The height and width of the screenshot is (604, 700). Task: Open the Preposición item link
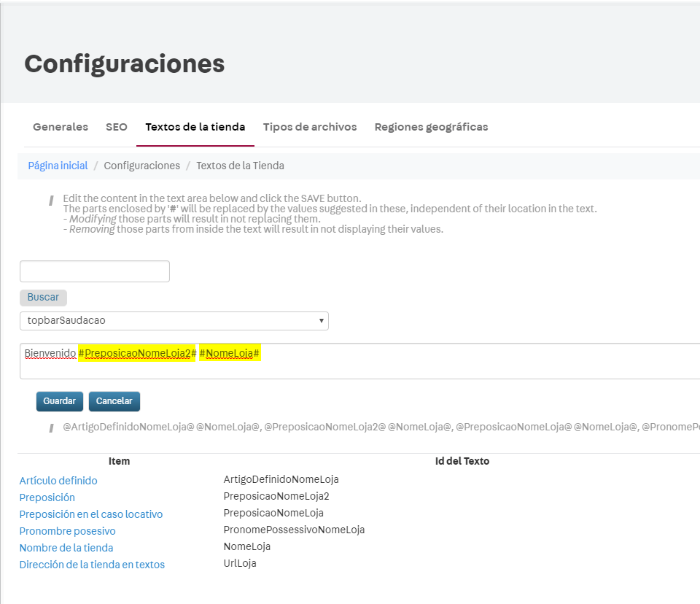pyautogui.click(x=47, y=497)
